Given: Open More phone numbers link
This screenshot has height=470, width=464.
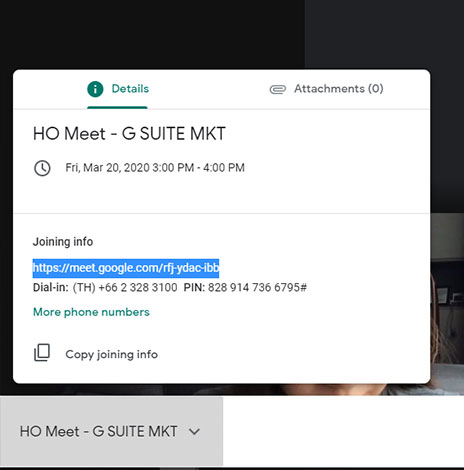Looking at the screenshot, I should click(x=91, y=312).
